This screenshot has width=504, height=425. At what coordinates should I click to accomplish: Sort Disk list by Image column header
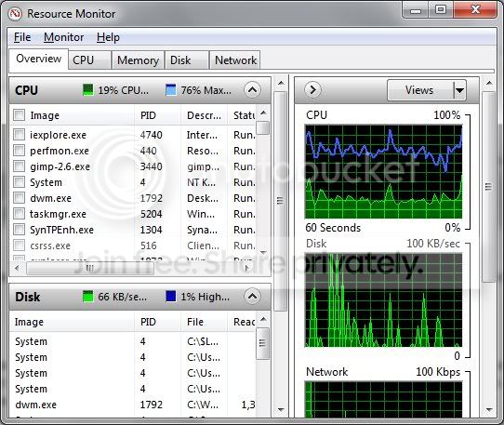tap(73, 322)
